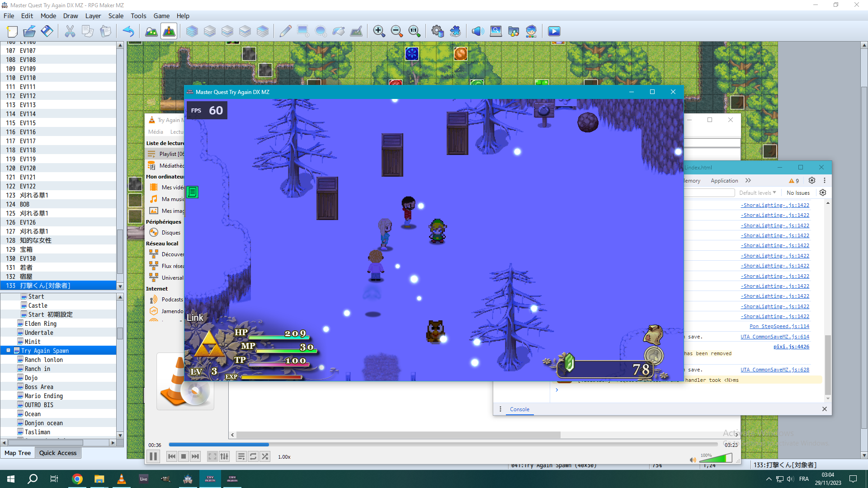Select event 120 EV120 in the list
This screenshot has height=488, width=868.
pyautogui.click(x=58, y=168)
